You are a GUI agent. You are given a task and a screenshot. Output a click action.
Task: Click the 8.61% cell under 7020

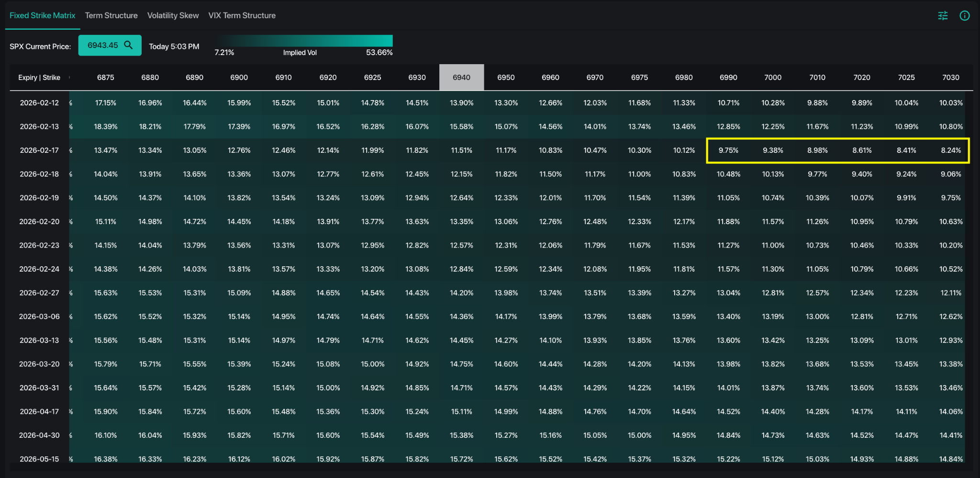click(x=862, y=150)
